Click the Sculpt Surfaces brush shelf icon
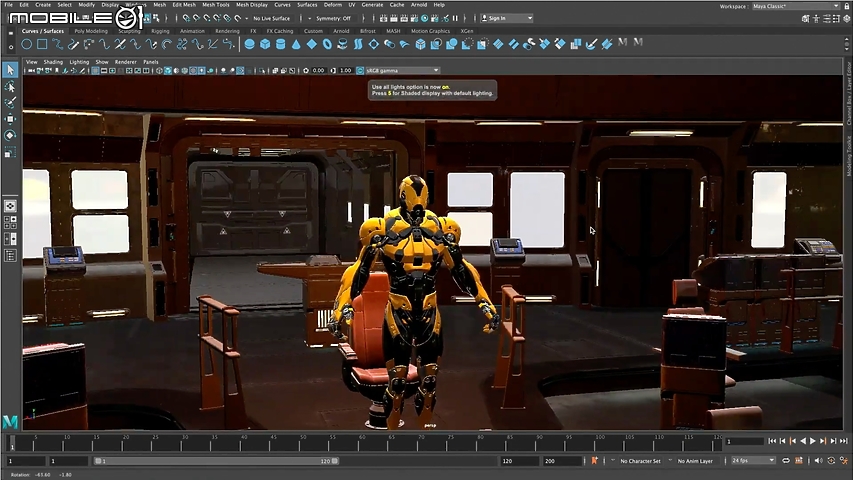The width and height of the screenshot is (854, 480). pyautogui.click(x=591, y=45)
